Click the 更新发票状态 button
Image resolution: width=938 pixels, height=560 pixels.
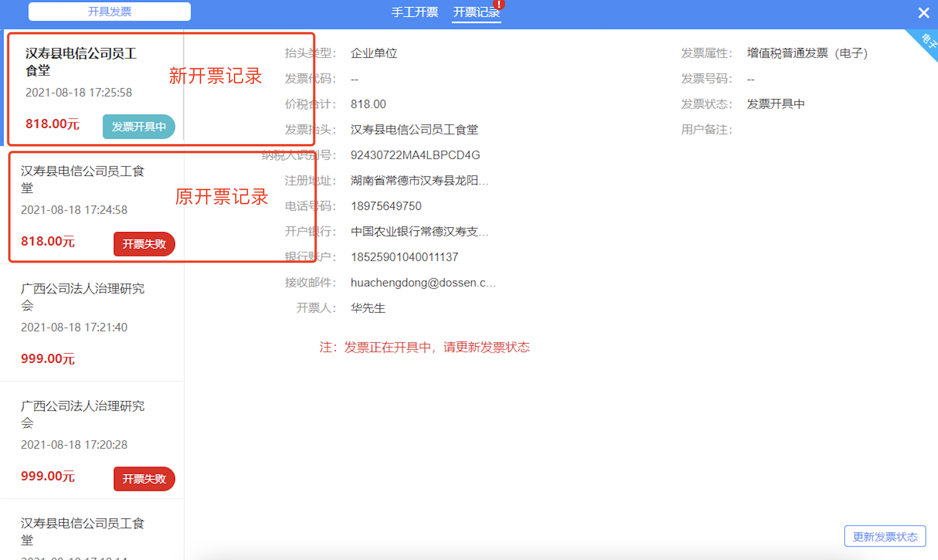pos(885,536)
